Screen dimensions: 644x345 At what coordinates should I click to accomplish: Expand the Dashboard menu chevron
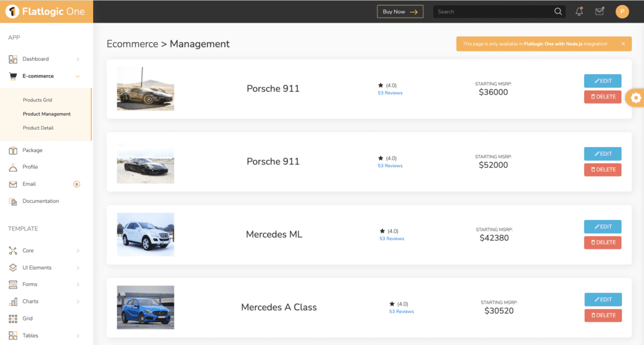pos(77,59)
